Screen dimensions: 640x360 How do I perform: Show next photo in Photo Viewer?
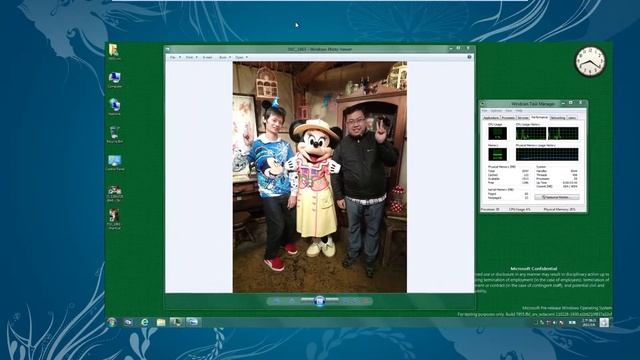(332, 300)
